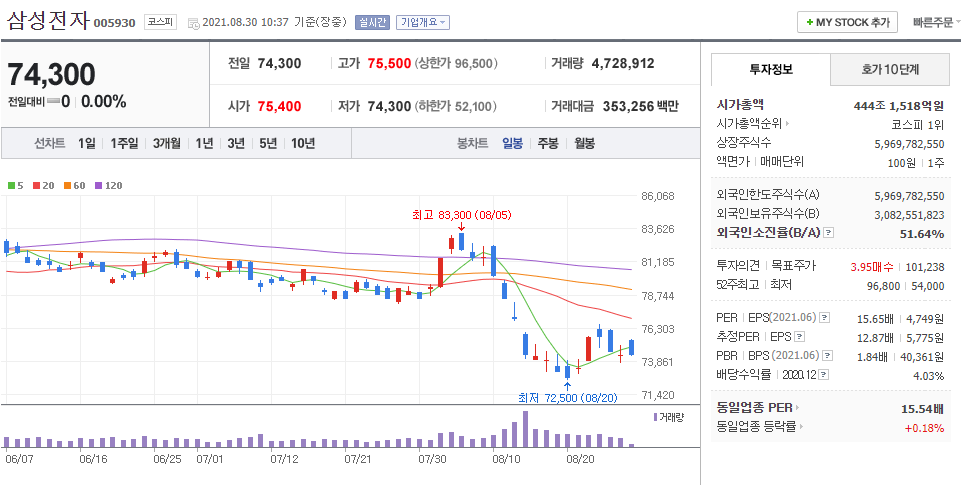This screenshot has height=485, width=964.
Task: Open the 빠른주문 dropdown
Action: coord(936,22)
